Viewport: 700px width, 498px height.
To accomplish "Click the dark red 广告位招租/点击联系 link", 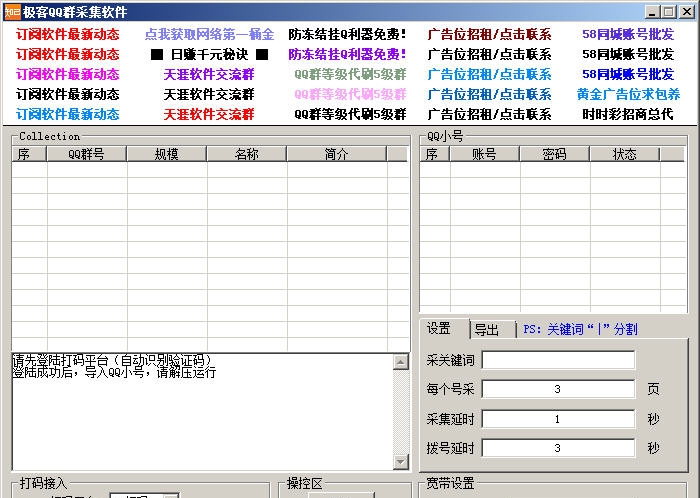I will point(489,34).
